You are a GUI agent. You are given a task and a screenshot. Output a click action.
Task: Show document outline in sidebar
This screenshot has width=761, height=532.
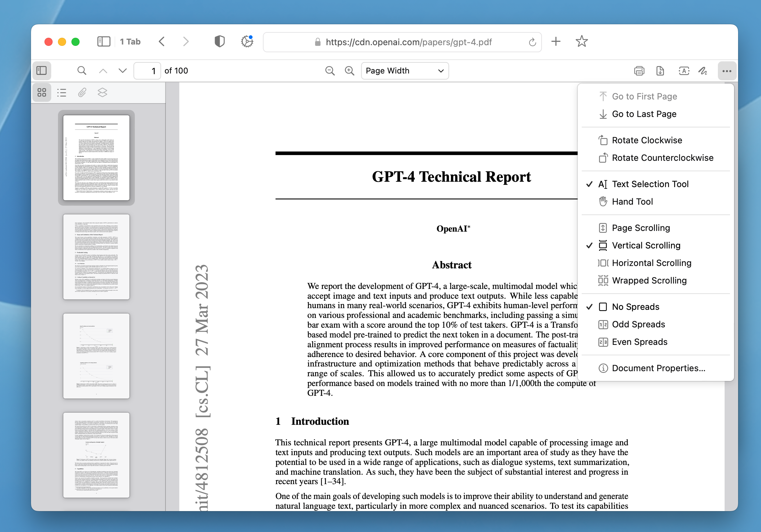click(62, 92)
